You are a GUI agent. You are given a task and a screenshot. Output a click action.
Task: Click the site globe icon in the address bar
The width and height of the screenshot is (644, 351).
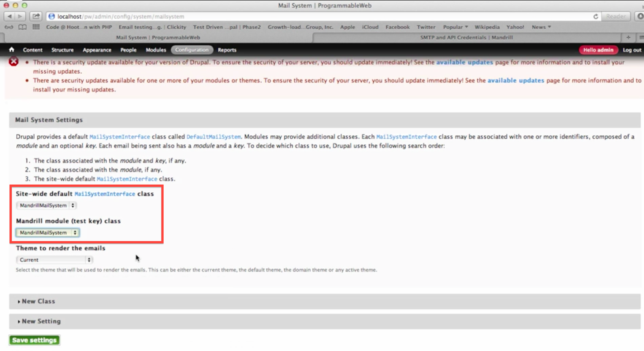pos(52,16)
